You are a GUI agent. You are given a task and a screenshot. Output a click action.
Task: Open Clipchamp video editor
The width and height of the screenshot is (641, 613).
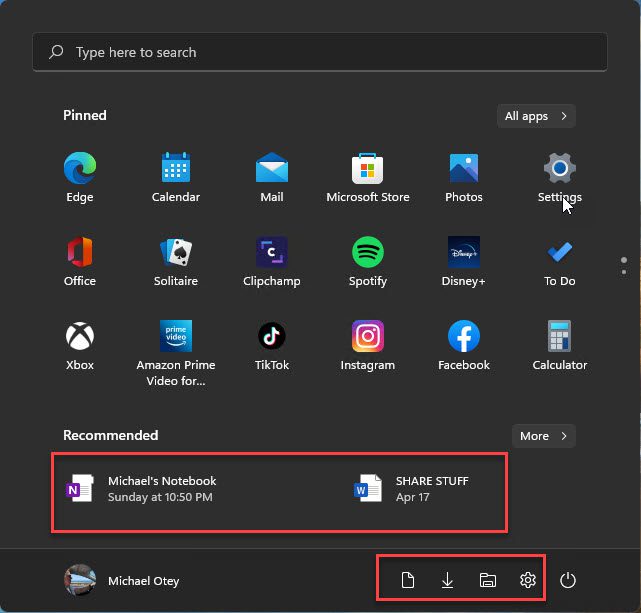272,262
